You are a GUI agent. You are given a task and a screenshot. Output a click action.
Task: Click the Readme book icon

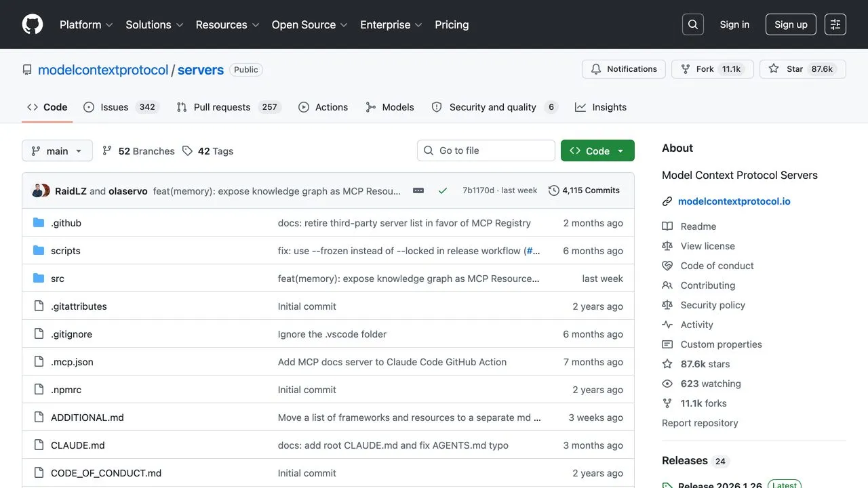pyautogui.click(x=667, y=226)
